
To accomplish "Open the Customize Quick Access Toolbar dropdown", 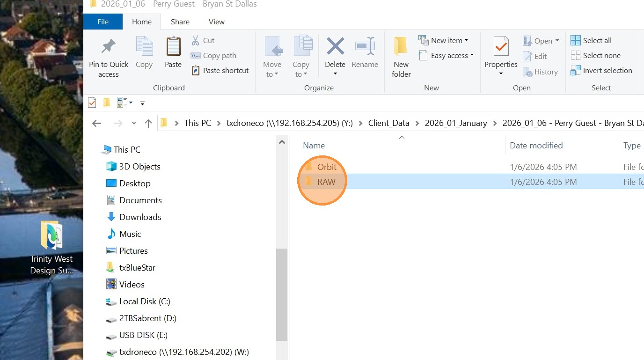I will click(143, 103).
